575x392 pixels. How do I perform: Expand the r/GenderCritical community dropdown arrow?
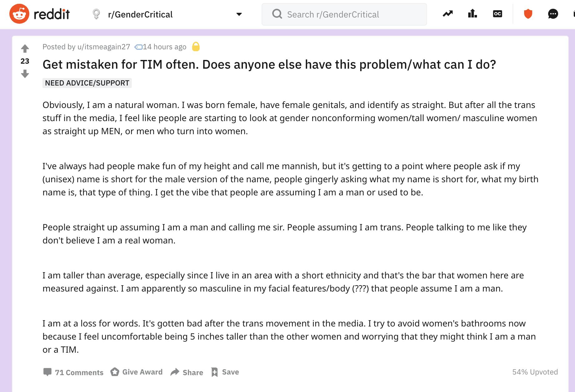coord(239,14)
